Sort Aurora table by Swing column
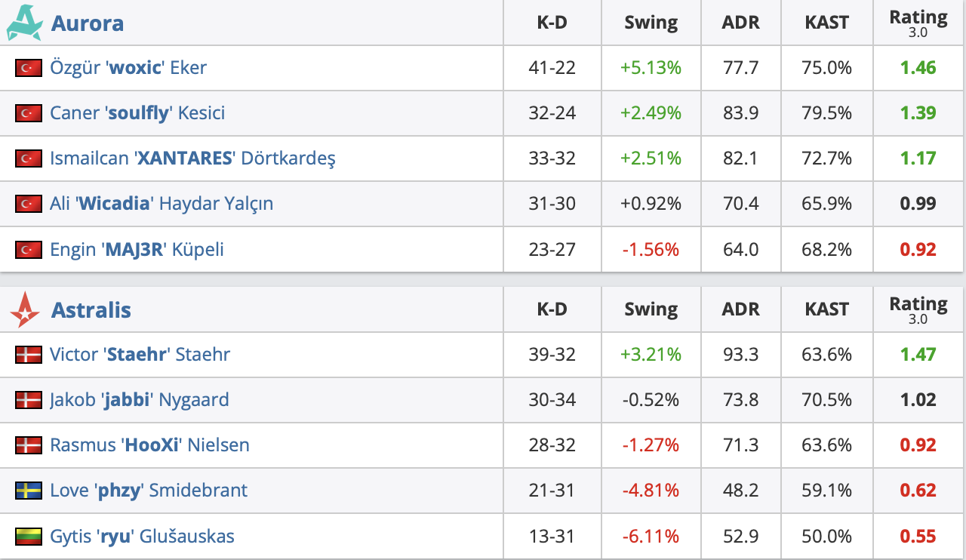Viewport: 966px width, 560px height. coord(651,23)
